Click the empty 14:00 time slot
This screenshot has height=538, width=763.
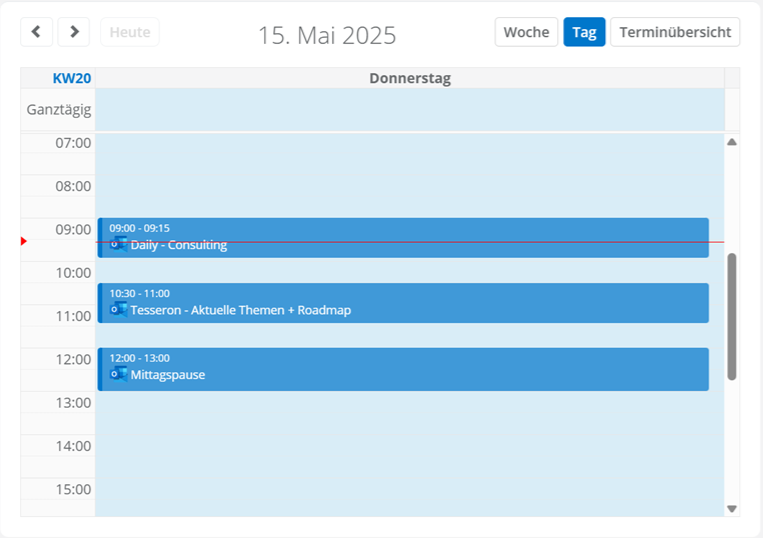(408, 446)
